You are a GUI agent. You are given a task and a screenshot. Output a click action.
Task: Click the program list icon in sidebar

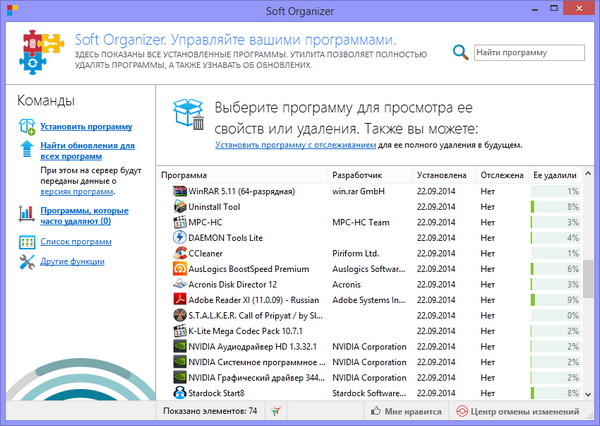(x=25, y=241)
